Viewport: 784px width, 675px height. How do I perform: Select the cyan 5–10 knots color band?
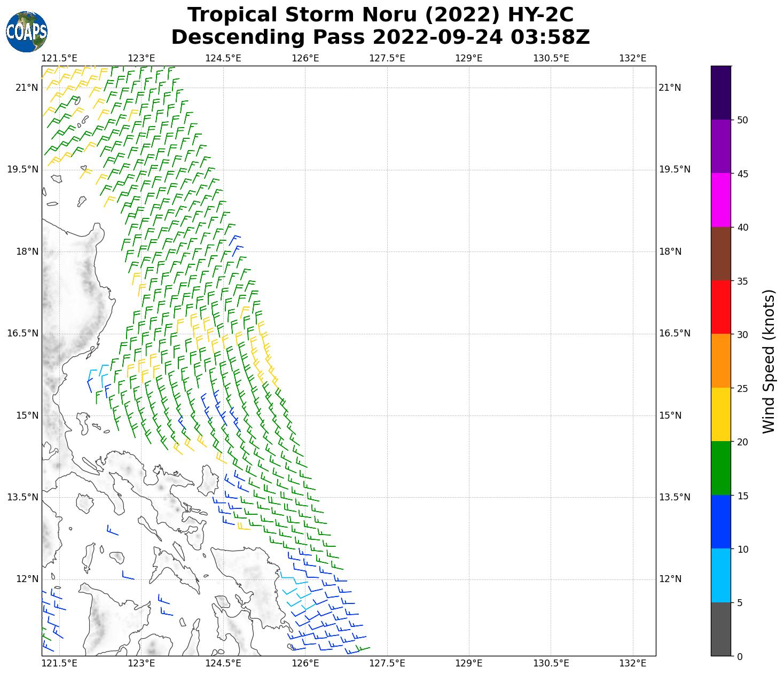720,576
